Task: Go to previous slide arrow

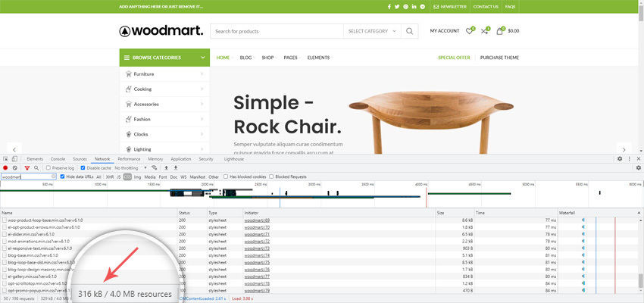Action: pos(14,150)
